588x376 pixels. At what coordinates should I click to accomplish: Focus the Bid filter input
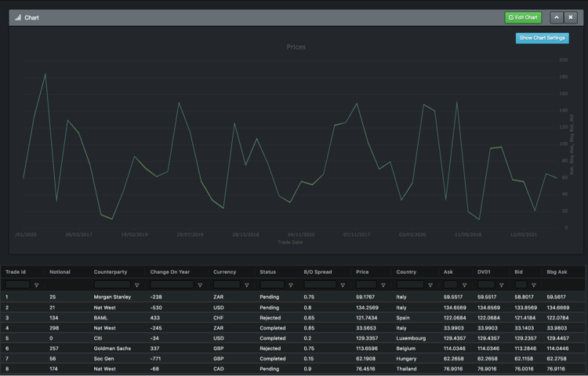coord(521,285)
